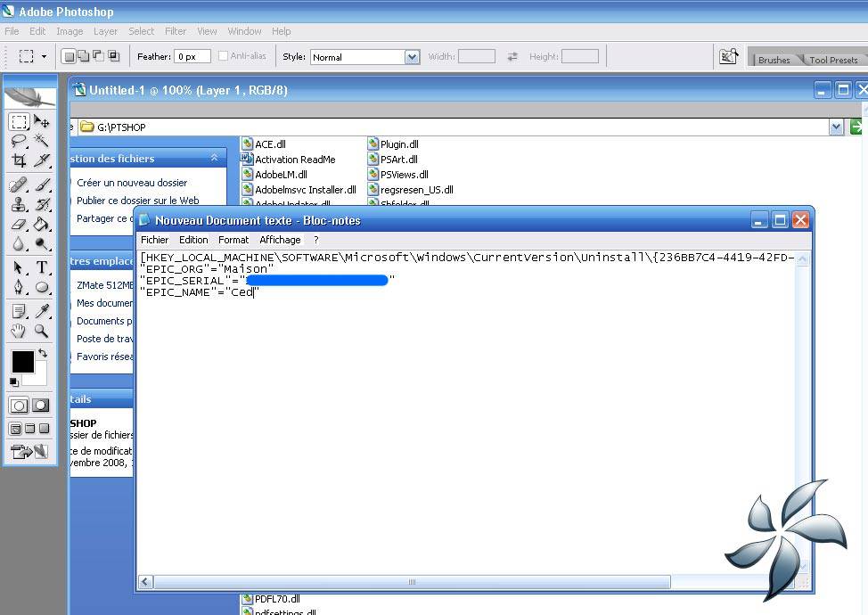Viewport: 868px width, 615px height.
Task: Switch to the Brushes palette tab
Action: [x=774, y=60]
